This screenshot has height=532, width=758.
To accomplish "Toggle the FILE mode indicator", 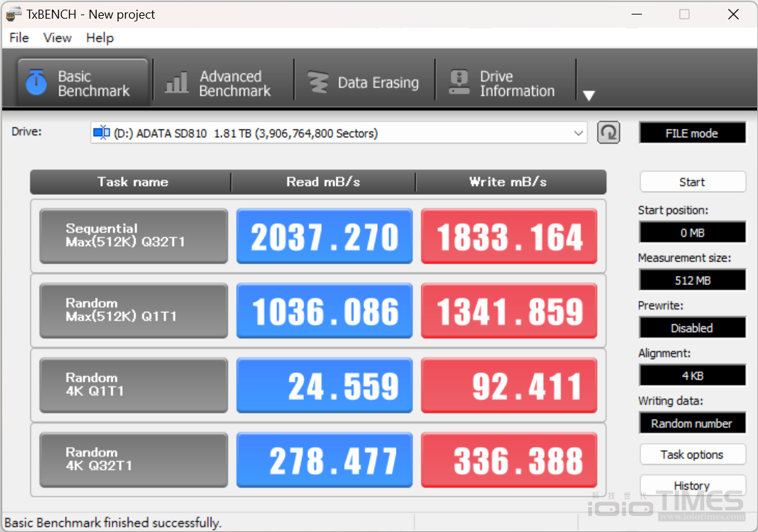I will (x=692, y=133).
